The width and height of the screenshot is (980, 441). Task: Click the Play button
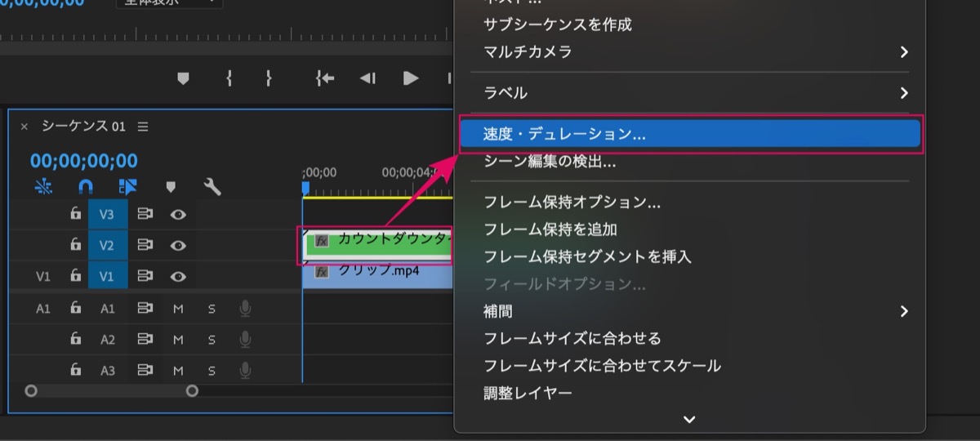pyautogui.click(x=411, y=78)
